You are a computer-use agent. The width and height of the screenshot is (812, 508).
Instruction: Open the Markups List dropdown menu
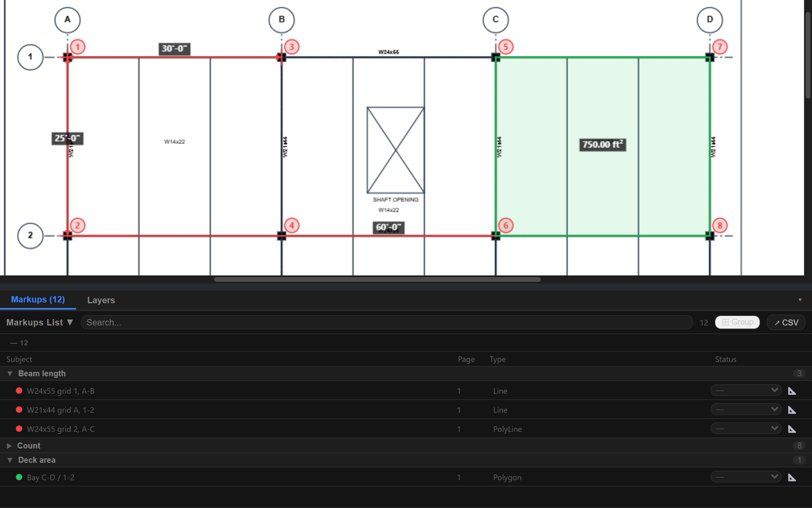tap(40, 323)
